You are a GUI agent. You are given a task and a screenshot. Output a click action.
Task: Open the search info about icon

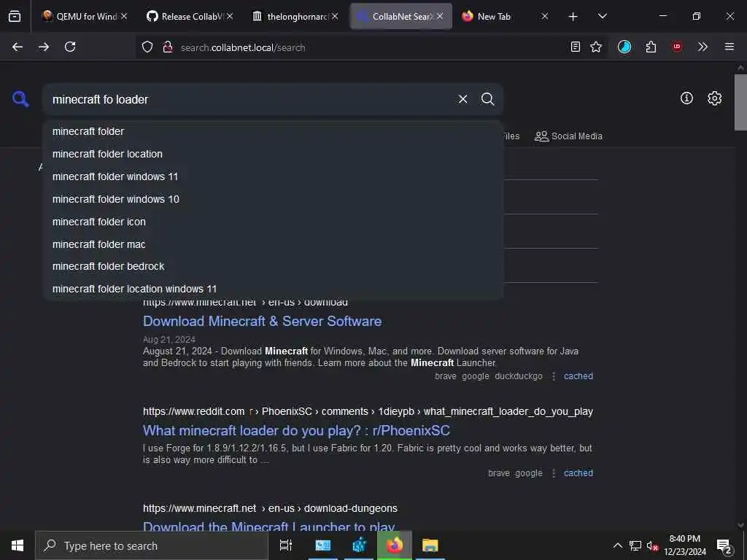(x=686, y=98)
